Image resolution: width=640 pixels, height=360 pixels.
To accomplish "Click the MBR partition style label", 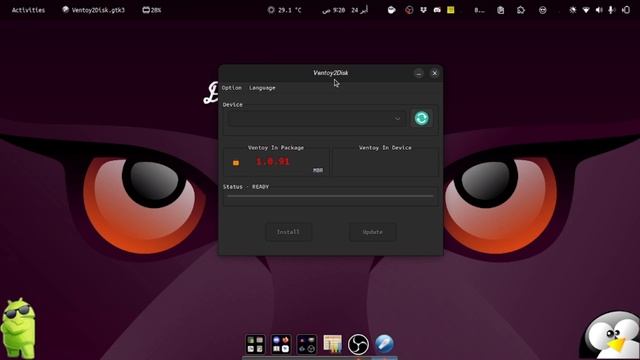I will (318, 170).
